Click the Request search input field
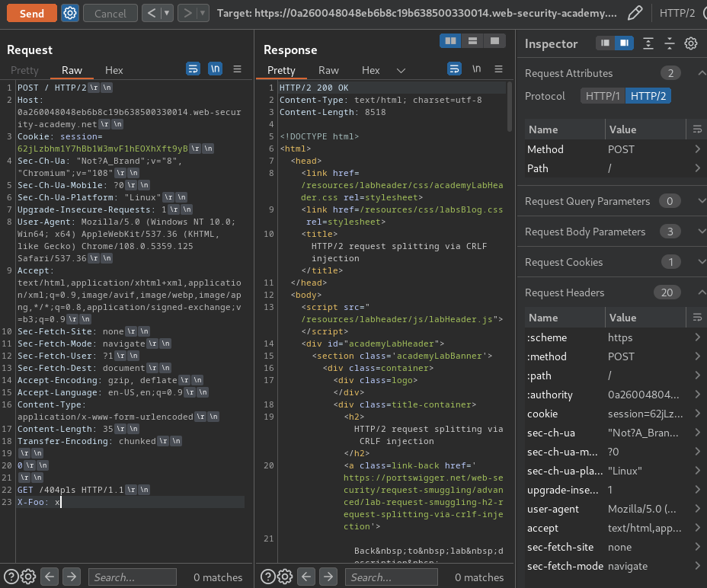 pyautogui.click(x=132, y=577)
